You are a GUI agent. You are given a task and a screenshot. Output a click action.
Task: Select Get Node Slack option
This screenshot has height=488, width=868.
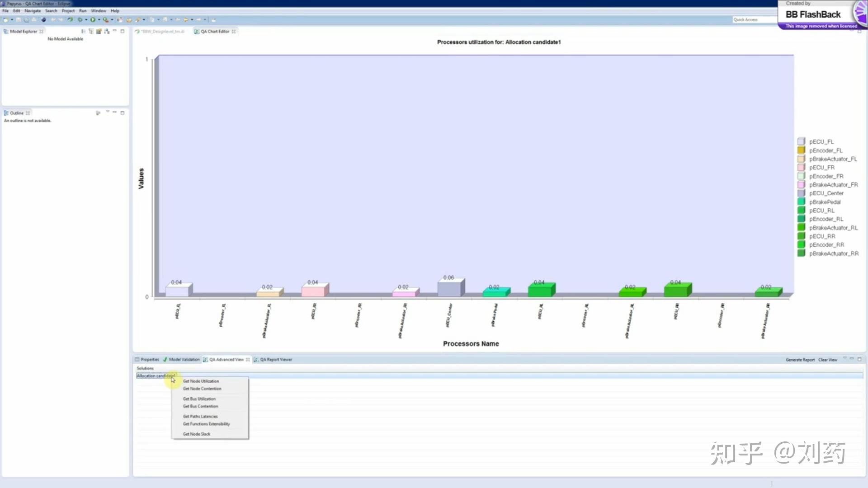tap(196, 434)
